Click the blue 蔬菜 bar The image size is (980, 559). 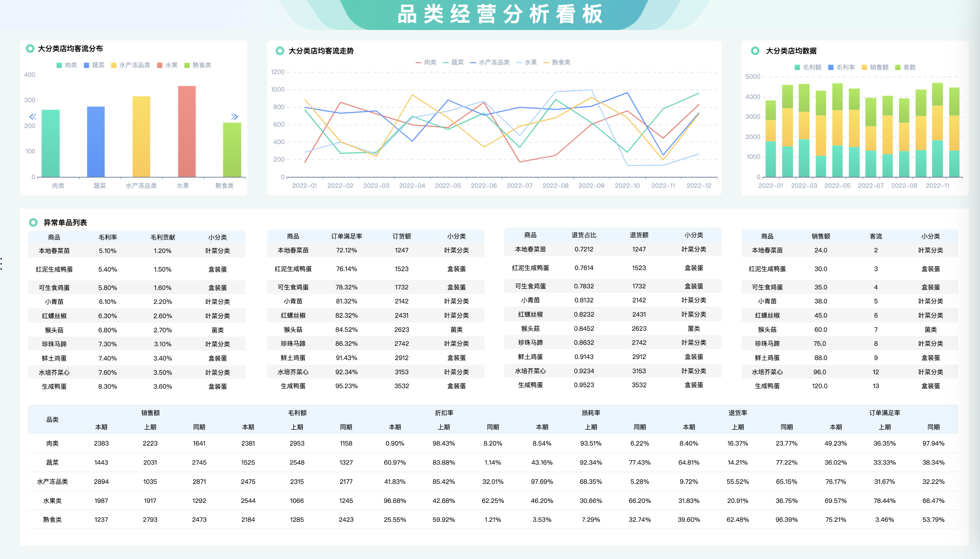96,142
